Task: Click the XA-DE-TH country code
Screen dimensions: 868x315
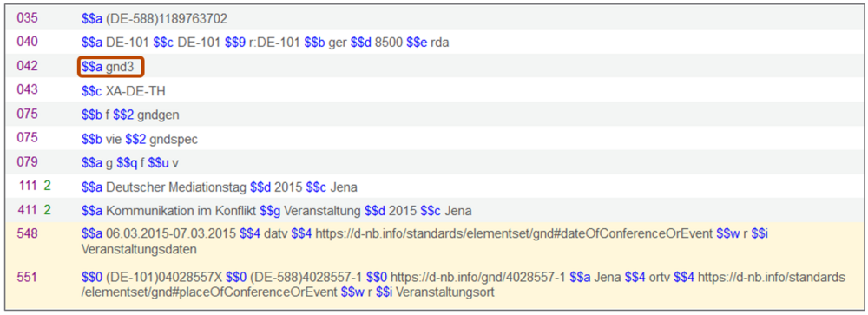Action: coord(135,91)
